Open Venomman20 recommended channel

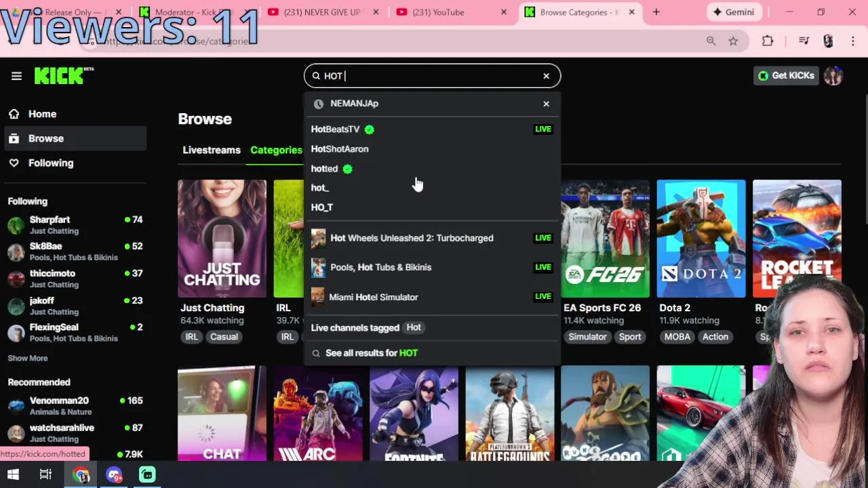[x=75, y=406]
